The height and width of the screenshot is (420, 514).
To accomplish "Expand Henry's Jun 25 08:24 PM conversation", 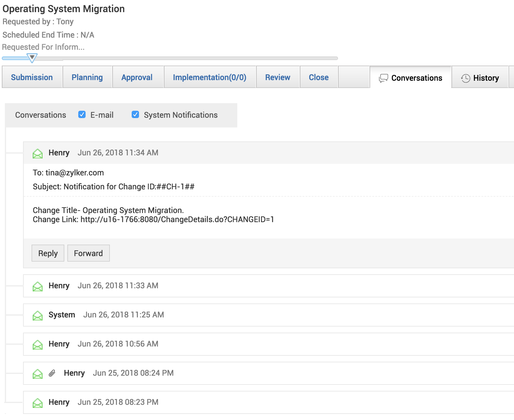I will pyautogui.click(x=269, y=373).
